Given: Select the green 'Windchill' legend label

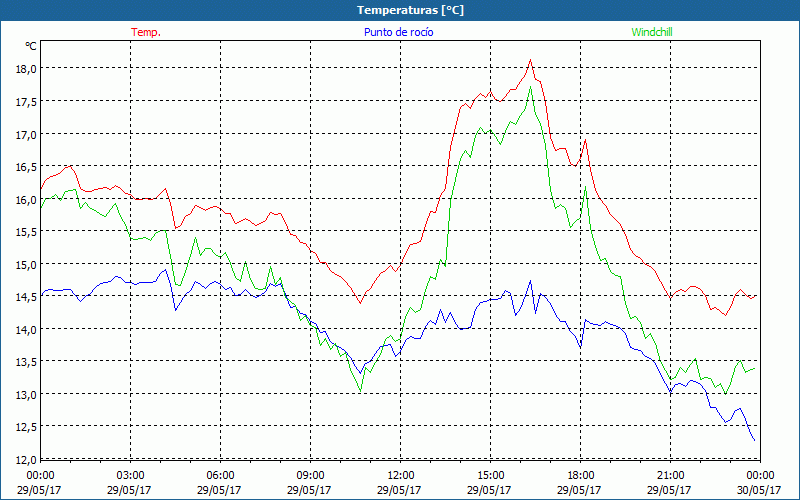Looking at the screenshot, I should pyautogui.click(x=652, y=32).
